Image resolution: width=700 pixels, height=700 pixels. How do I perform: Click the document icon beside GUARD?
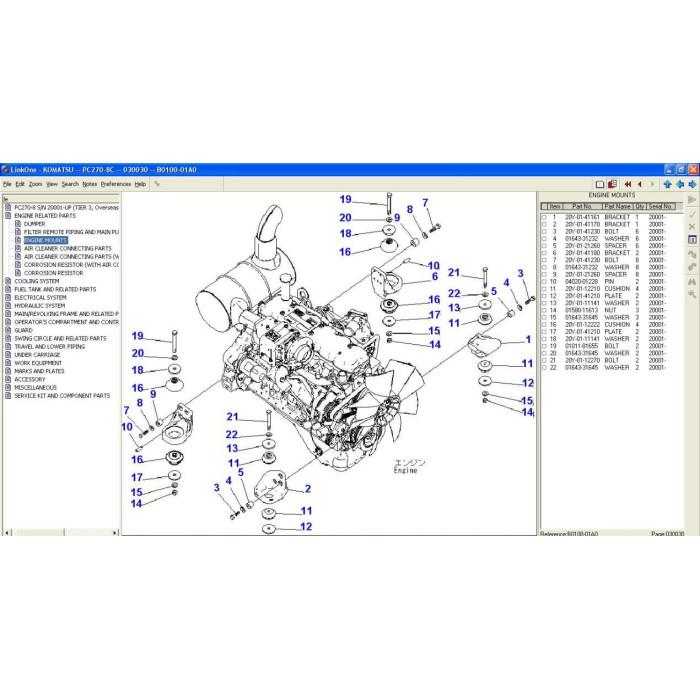(8, 330)
